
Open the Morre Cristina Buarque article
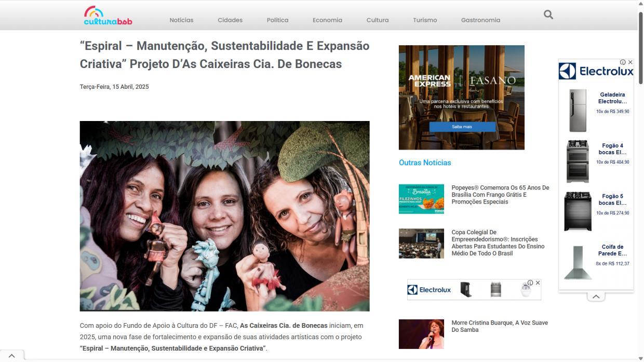point(500,326)
